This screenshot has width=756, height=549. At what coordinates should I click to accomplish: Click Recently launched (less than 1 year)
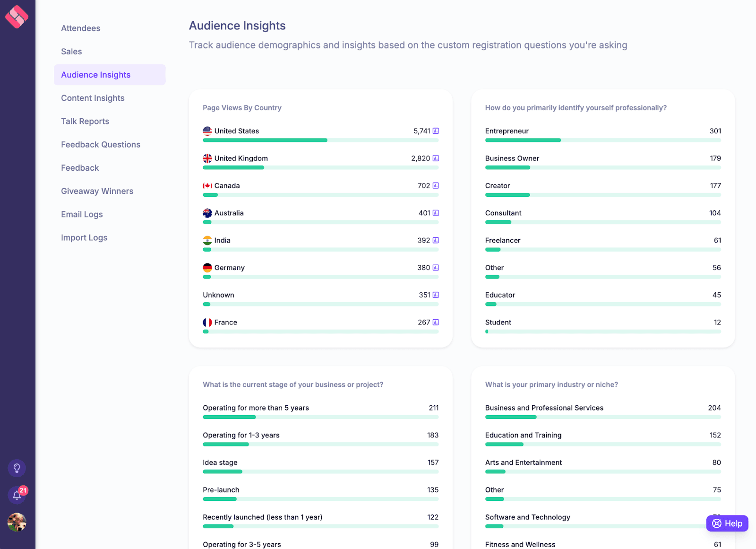263,517
